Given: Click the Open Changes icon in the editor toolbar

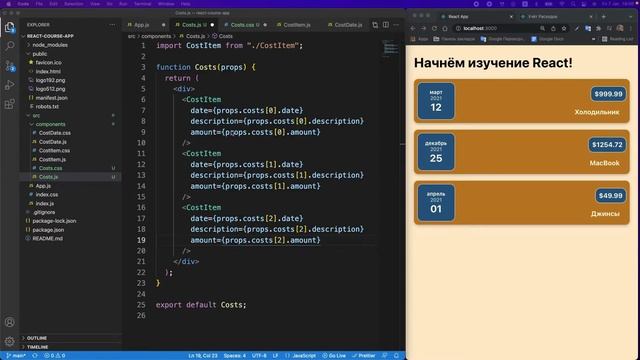Looking at the screenshot, I should [375, 25].
